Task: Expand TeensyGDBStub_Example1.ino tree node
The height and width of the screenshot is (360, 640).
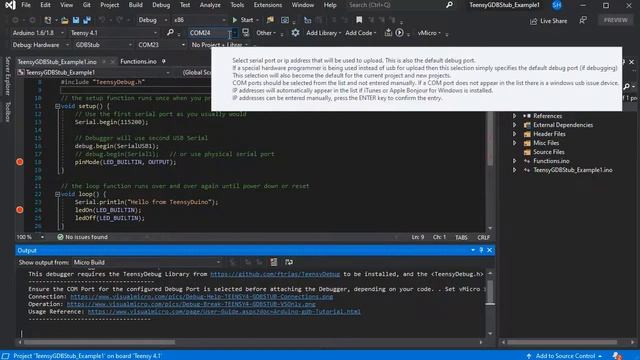Action: pos(514,170)
